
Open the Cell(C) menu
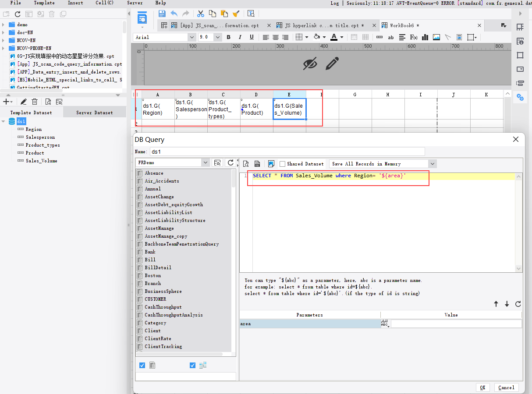click(x=104, y=3)
